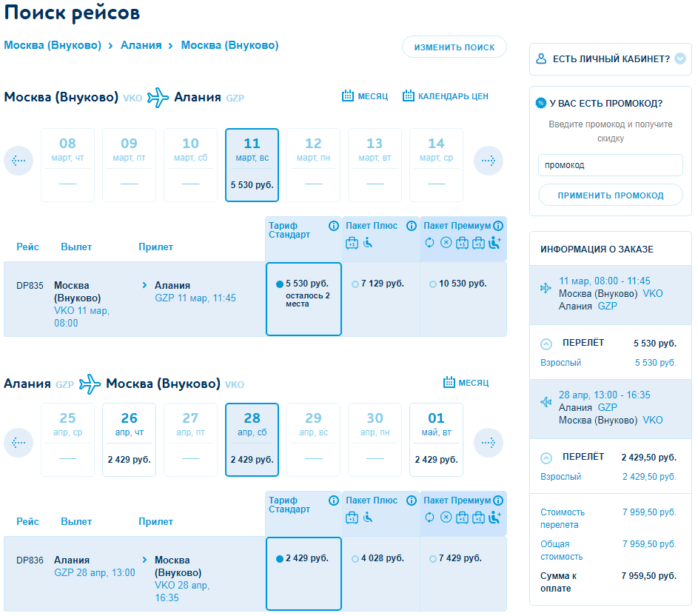Expand ЕСТЬ ЛИЧНЫЙ КАБИНЕТ panel
The height and width of the screenshot is (616, 698).
point(679,58)
